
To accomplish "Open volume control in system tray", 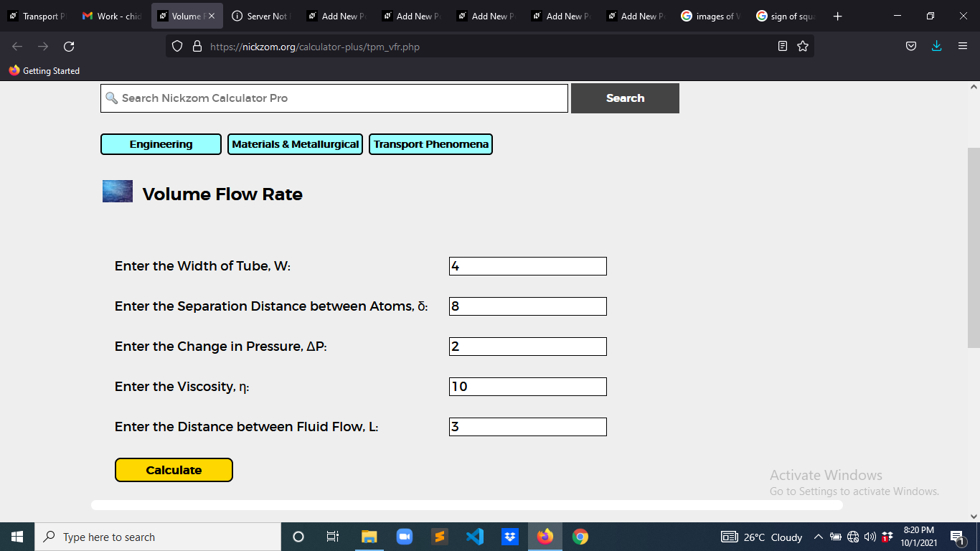I will click(870, 537).
